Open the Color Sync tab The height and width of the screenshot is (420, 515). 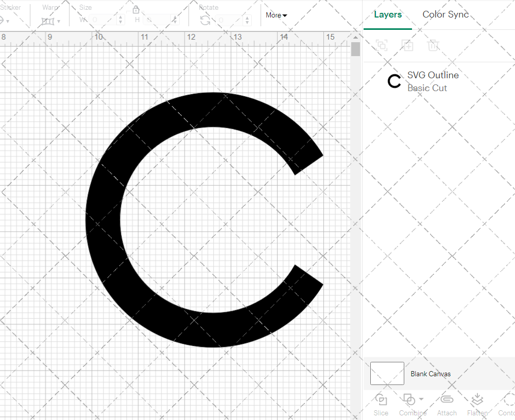[445, 14]
